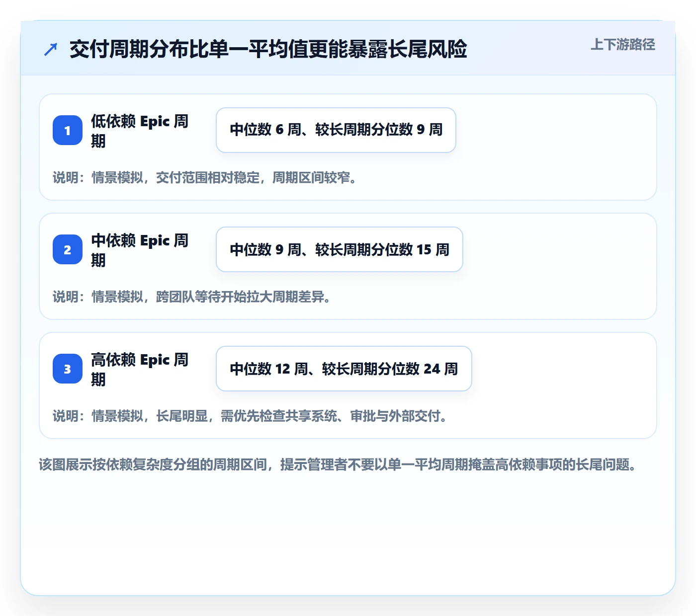
Task: Select the 中依赖 Epic 周期 heading
Action: tap(140, 250)
